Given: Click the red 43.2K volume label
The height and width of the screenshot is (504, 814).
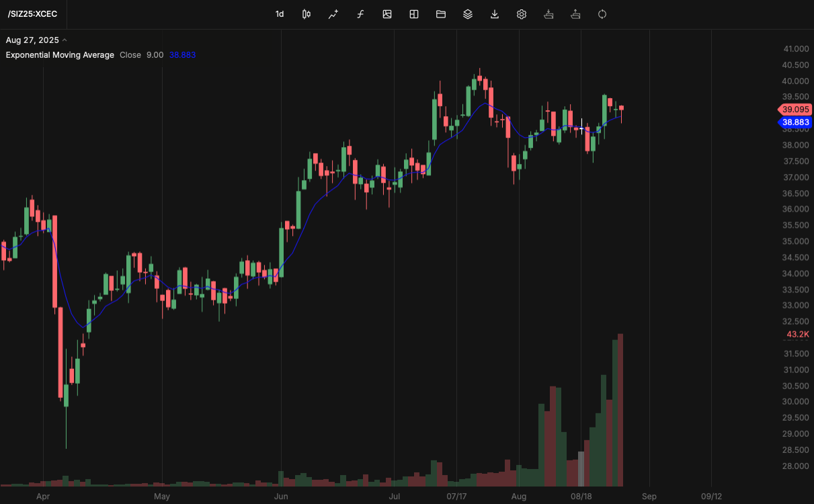Looking at the screenshot, I should pyautogui.click(x=797, y=334).
